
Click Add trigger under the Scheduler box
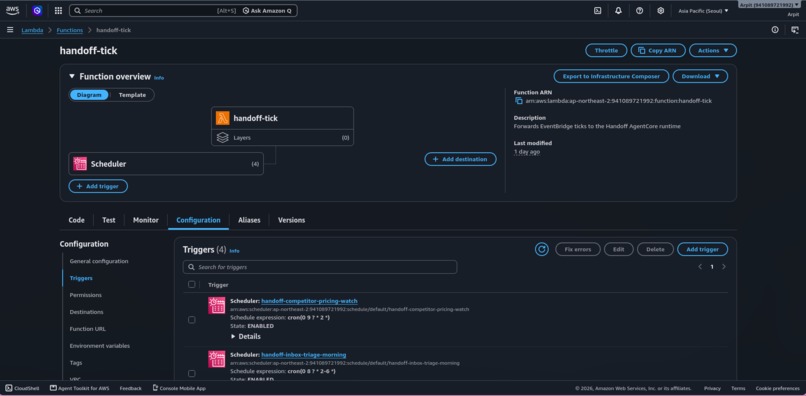coord(98,186)
